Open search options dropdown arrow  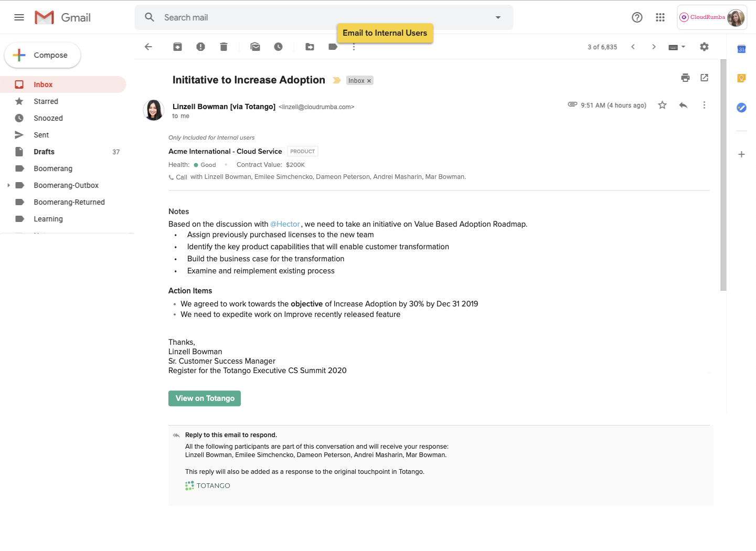tap(498, 17)
